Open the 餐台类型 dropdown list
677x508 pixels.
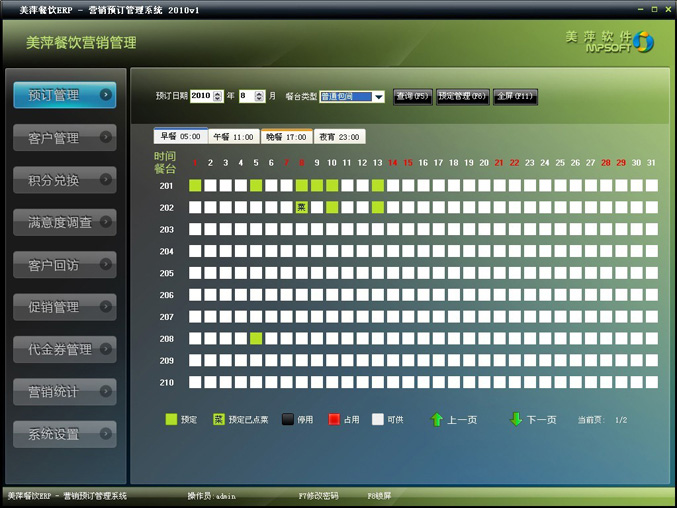pos(379,97)
